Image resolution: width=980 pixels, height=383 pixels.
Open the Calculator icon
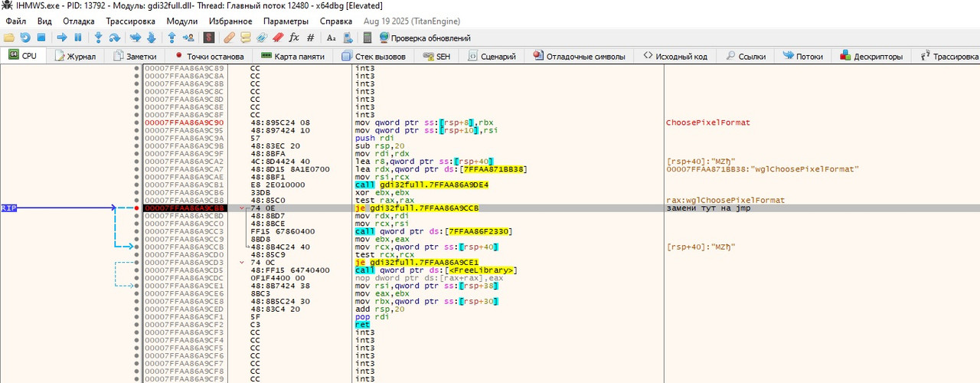point(367,38)
